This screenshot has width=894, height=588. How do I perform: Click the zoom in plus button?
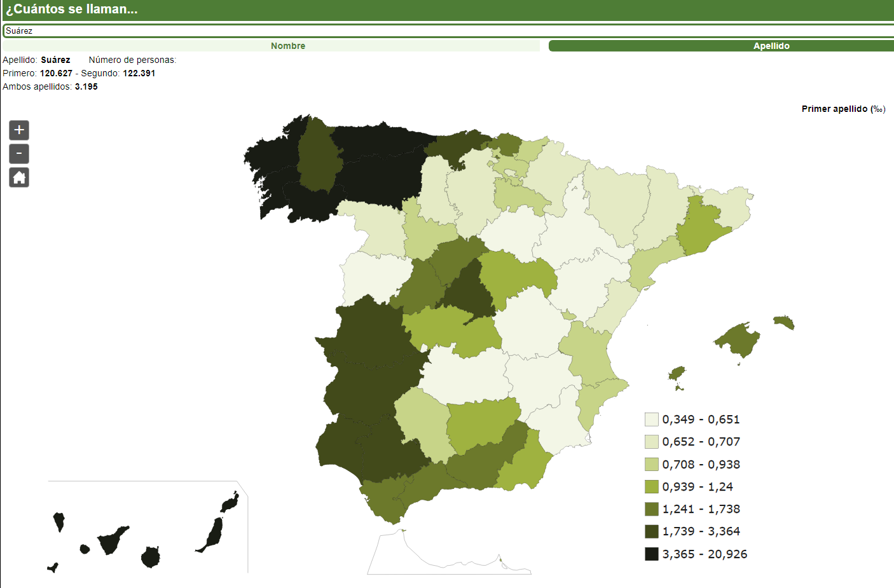(x=19, y=130)
